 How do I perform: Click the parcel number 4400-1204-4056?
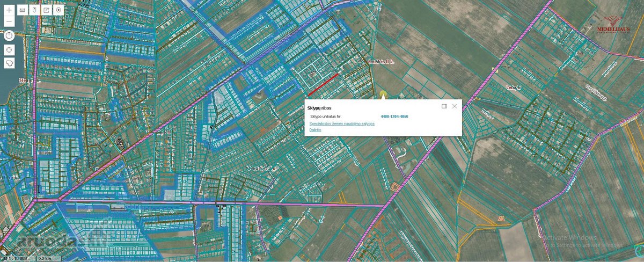point(394,117)
